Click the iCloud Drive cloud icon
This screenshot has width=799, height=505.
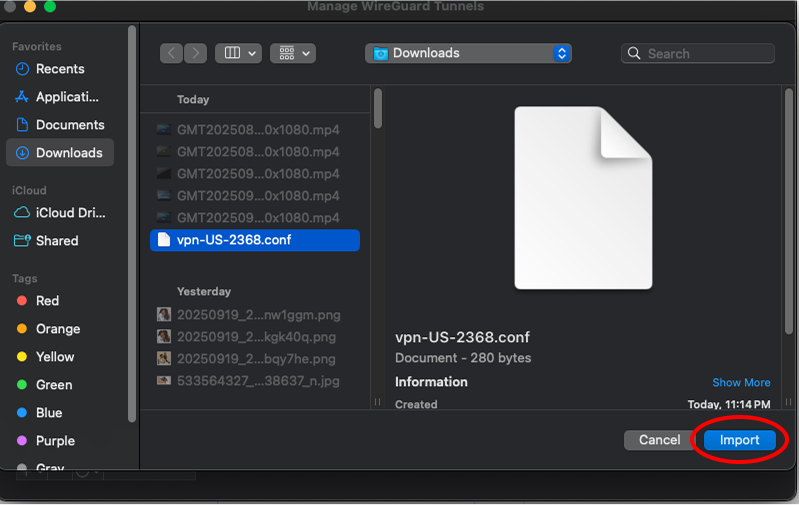tap(22, 212)
